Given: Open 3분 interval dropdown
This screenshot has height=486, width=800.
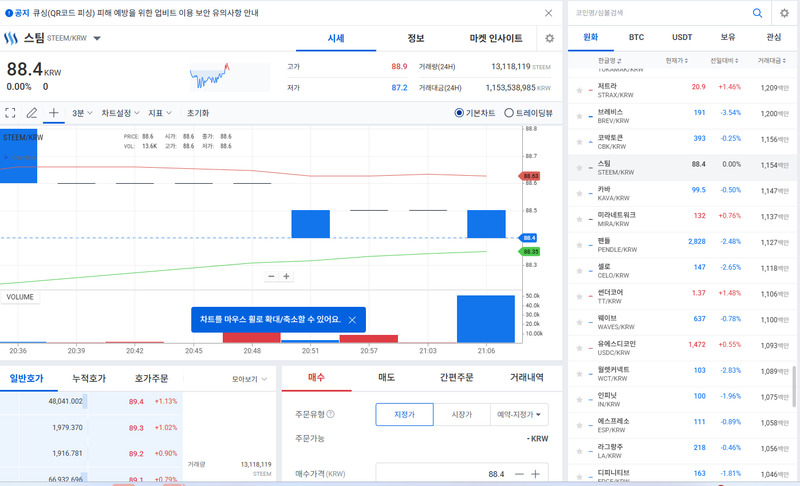Looking at the screenshot, I should tap(82, 113).
